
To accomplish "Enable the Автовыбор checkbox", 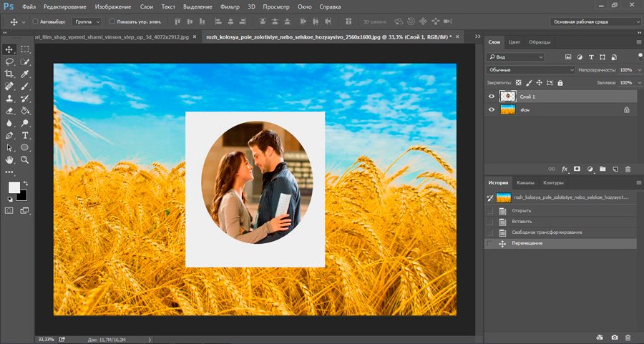I will [36, 21].
